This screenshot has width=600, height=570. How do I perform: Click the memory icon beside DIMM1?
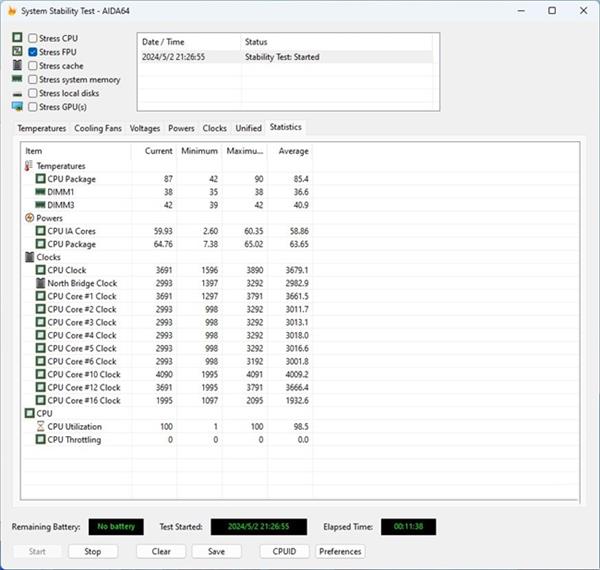click(40, 192)
